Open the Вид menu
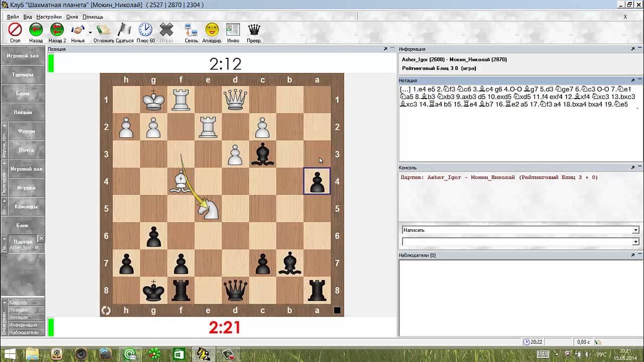This screenshot has width=644, height=362. point(28,17)
